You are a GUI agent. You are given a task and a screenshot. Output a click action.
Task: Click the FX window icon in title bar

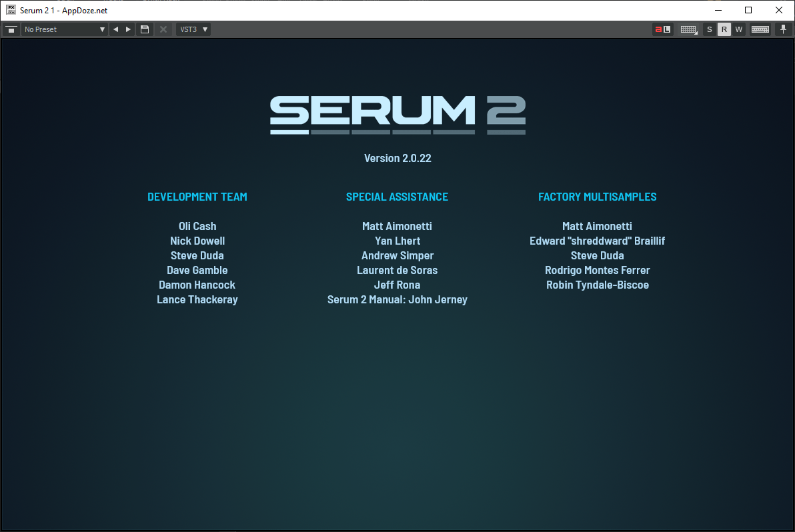point(11,9)
